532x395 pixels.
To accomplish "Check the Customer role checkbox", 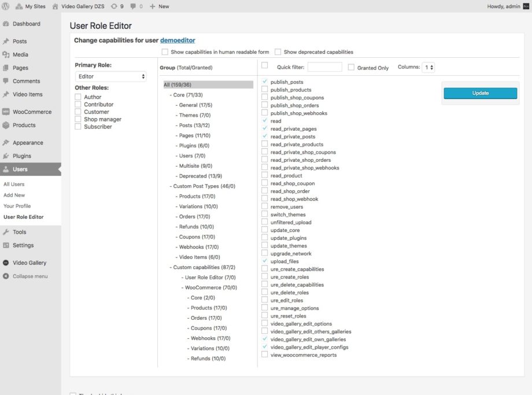I will point(78,112).
